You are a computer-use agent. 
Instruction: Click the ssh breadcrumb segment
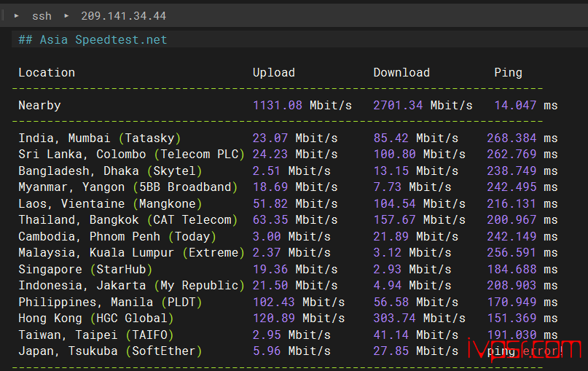pyautogui.click(x=42, y=16)
